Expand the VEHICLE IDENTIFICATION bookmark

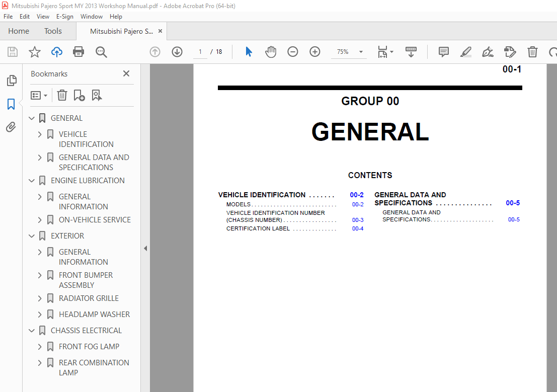(40, 134)
